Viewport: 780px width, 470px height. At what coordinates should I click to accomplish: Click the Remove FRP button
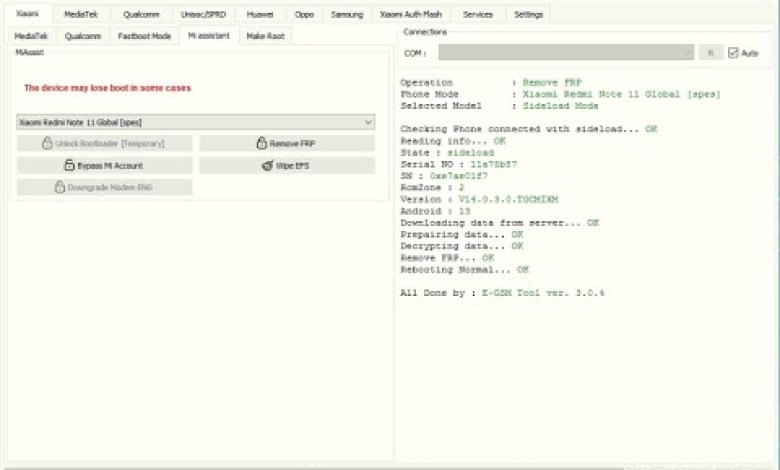[x=287, y=143]
